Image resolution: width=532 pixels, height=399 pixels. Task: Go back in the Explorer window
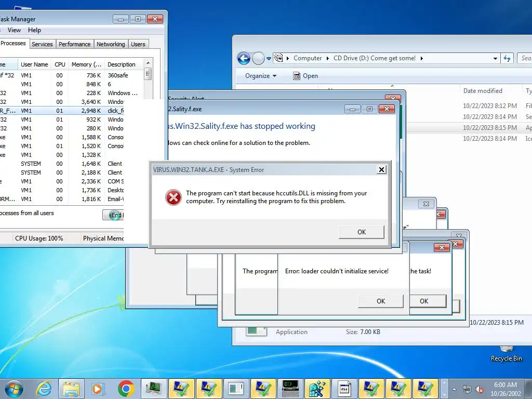[x=244, y=58]
